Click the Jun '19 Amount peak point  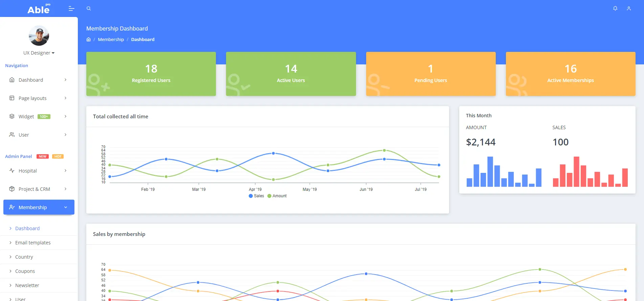click(384, 150)
